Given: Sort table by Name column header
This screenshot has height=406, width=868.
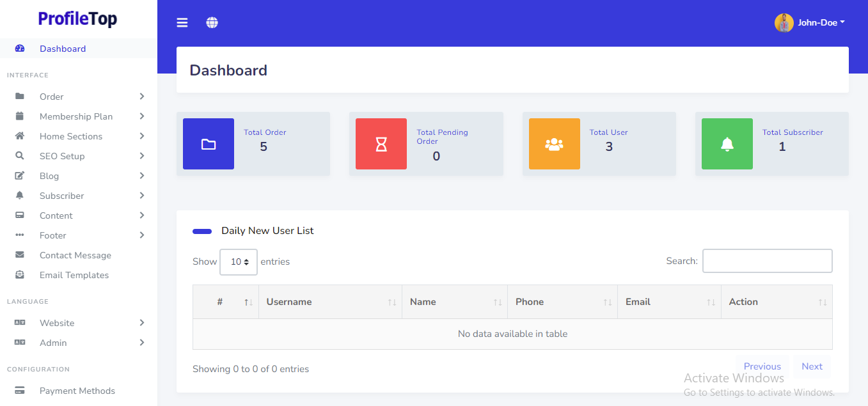Looking at the screenshot, I should pyautogui.click(x=455, y=302).
